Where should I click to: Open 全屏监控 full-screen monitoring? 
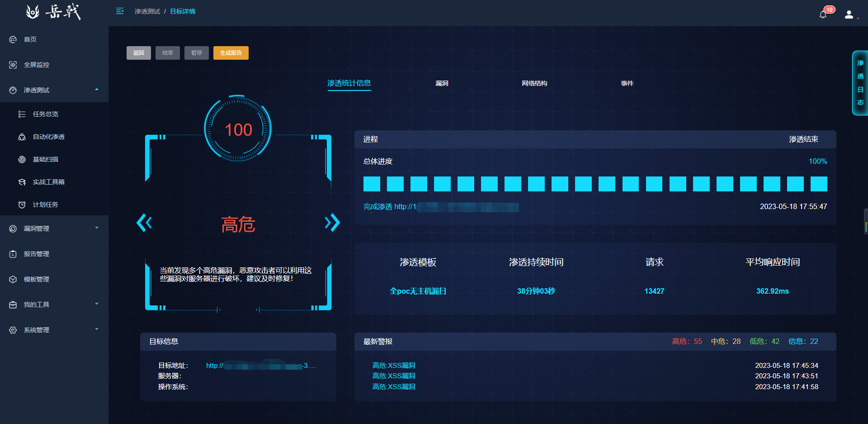(x=36, y=65)
